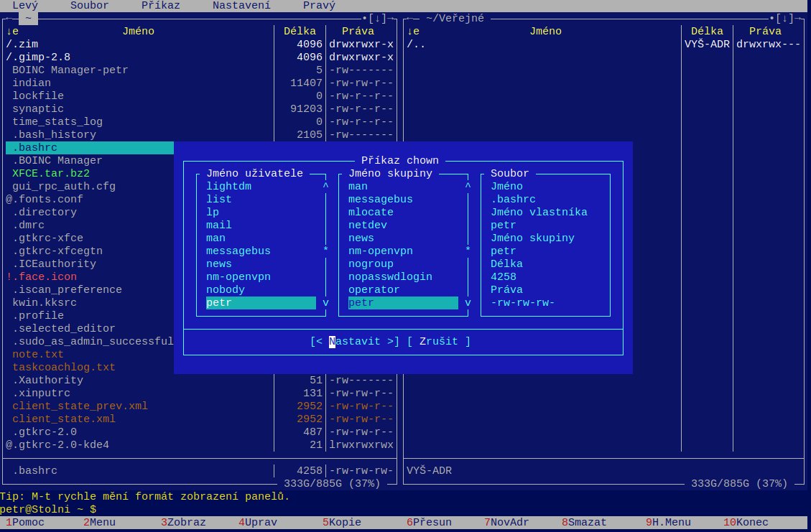Image resolution: width=811 pixels, height=532 pixels.
Task: Select gui_rpc_auth.cfg file
Action: pyautogui.click(x=64, y=186)
